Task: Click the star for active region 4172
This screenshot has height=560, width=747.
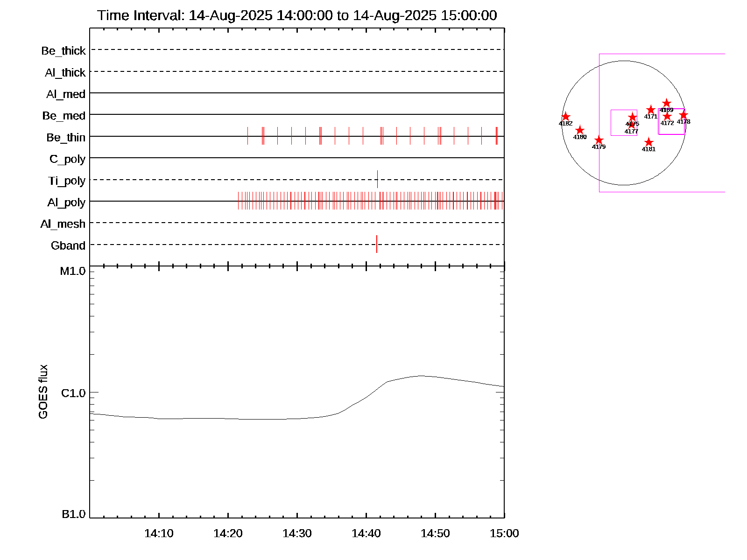Action: (667, 116)
